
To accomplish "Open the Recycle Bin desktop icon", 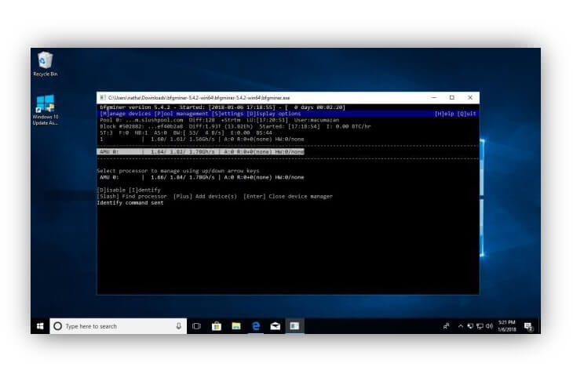I will coord(46,64).
